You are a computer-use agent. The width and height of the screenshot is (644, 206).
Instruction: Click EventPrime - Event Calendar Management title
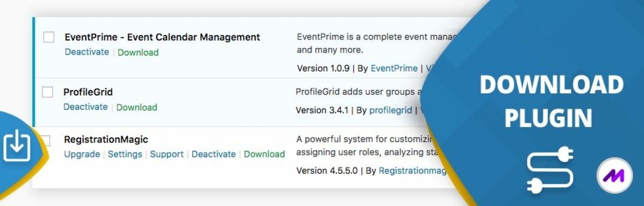point(162,37)
